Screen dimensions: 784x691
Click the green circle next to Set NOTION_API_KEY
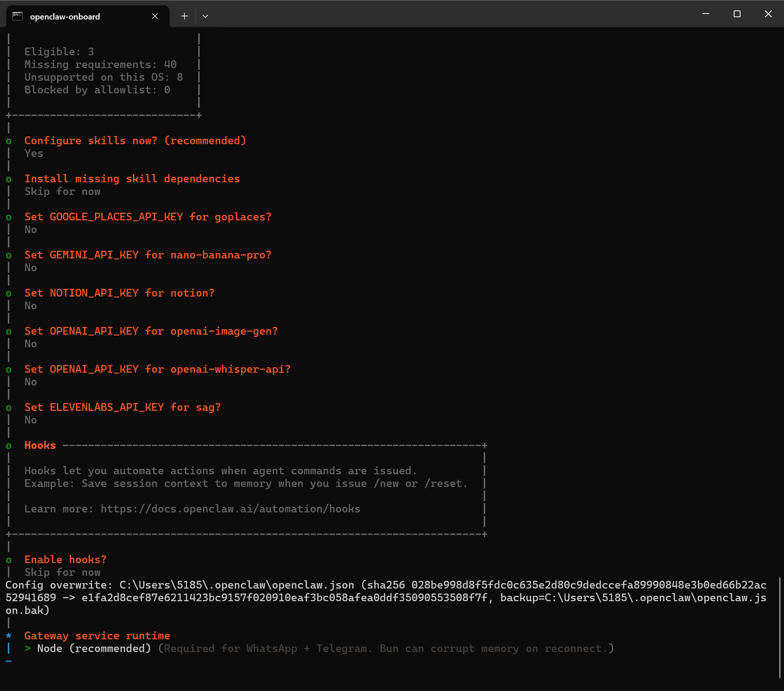9,293
